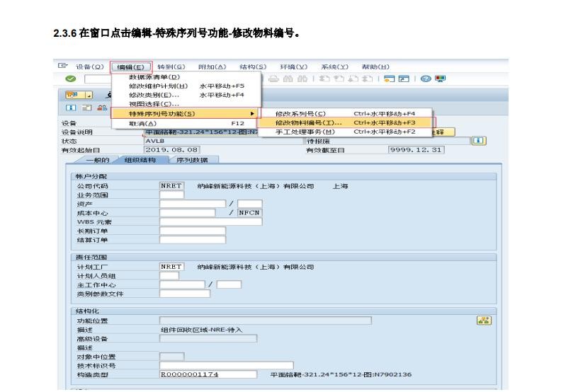Choose 修改系列号 in the submenu
The width and height of the screenshot is (561, 392).
[x=301, y=113]
